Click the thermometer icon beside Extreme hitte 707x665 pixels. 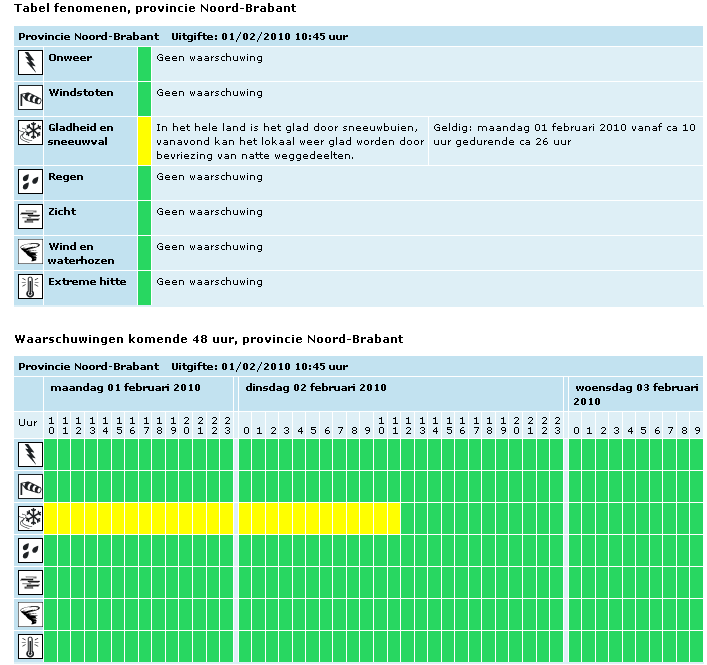[30, 287]
